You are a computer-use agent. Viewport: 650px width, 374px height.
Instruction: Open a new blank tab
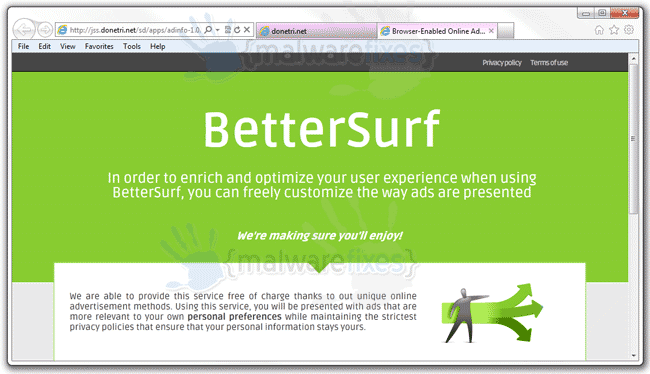[505, 31]
